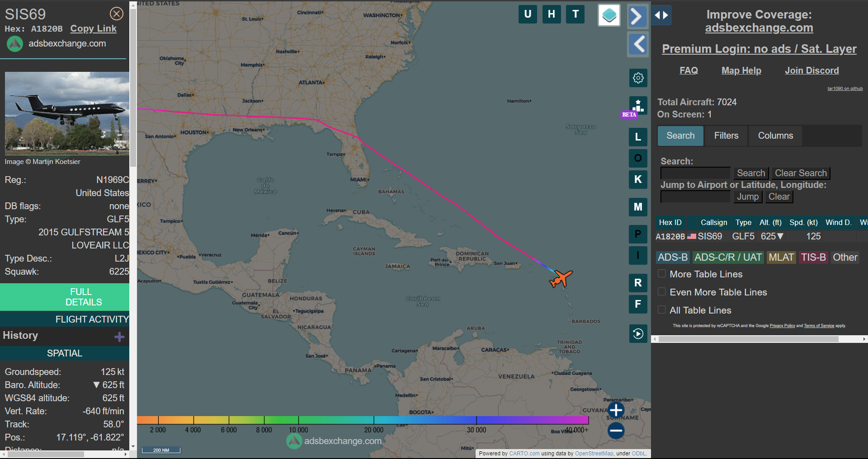Click the U map toggle button

point(528,14)
